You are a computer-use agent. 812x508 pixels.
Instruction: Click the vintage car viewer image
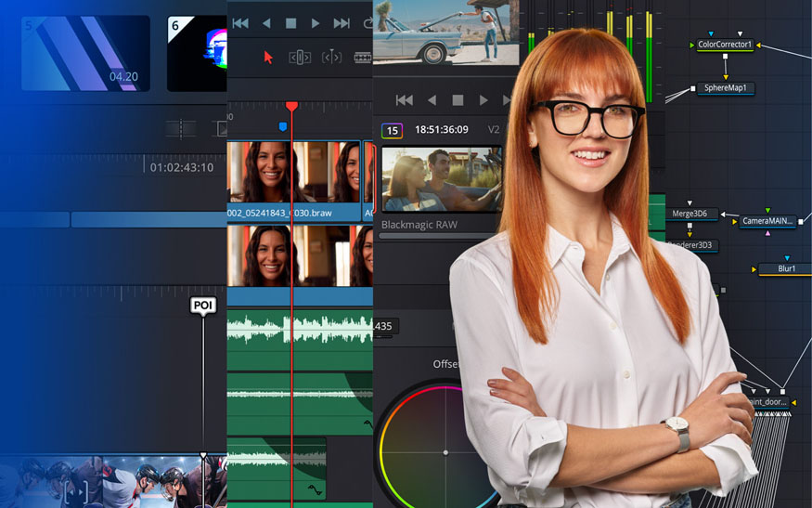445,33
